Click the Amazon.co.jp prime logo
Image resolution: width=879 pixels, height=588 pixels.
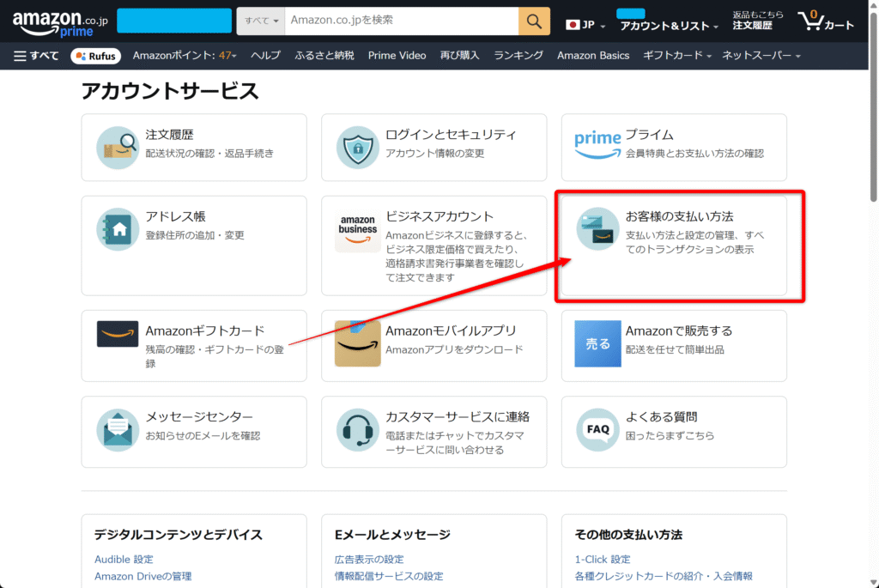click(x=60, y=24)
